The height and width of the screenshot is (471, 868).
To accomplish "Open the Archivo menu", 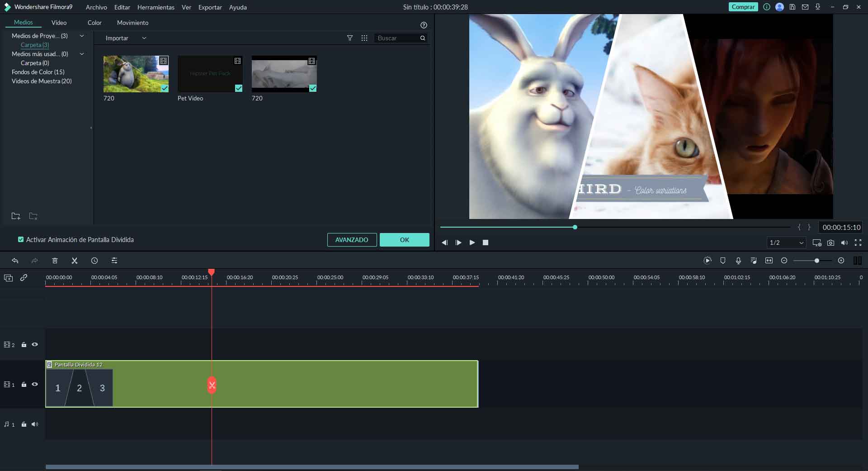I will point(96,7).
